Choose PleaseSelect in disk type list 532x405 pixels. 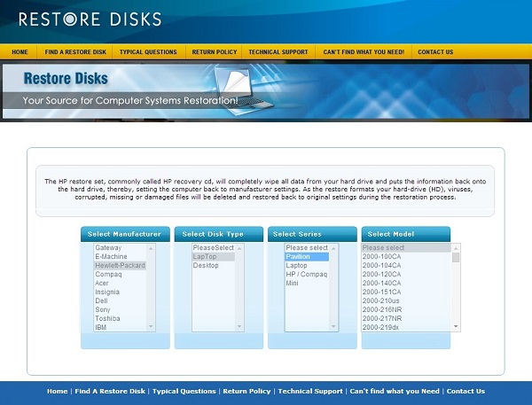214,247
